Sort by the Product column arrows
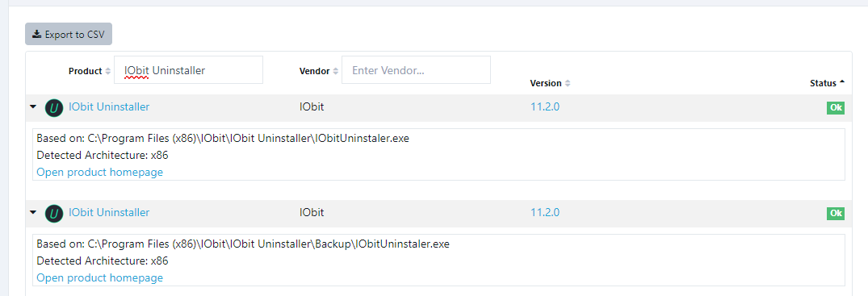The width and height of the screenshot is (868, 296). tap(108, 71)
